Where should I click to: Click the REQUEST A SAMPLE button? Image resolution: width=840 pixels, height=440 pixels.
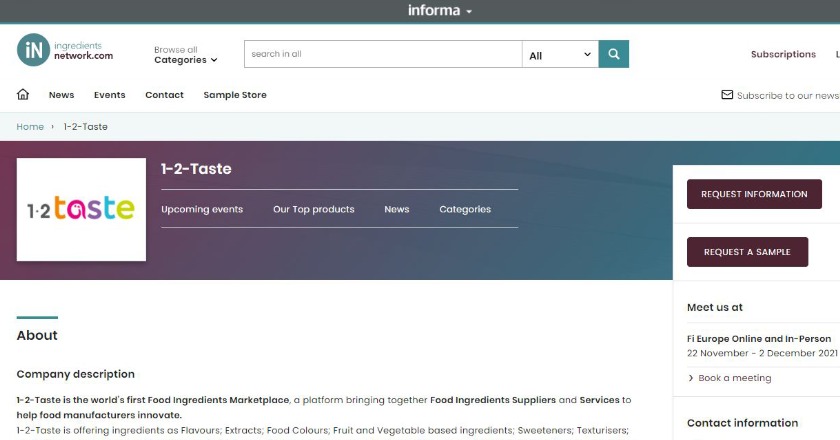(747, 252)
